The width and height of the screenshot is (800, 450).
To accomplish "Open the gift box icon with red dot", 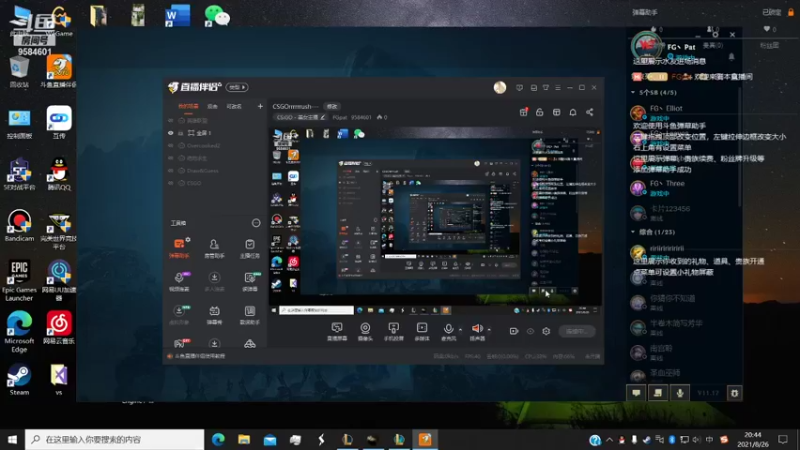I will coord(523,112).
